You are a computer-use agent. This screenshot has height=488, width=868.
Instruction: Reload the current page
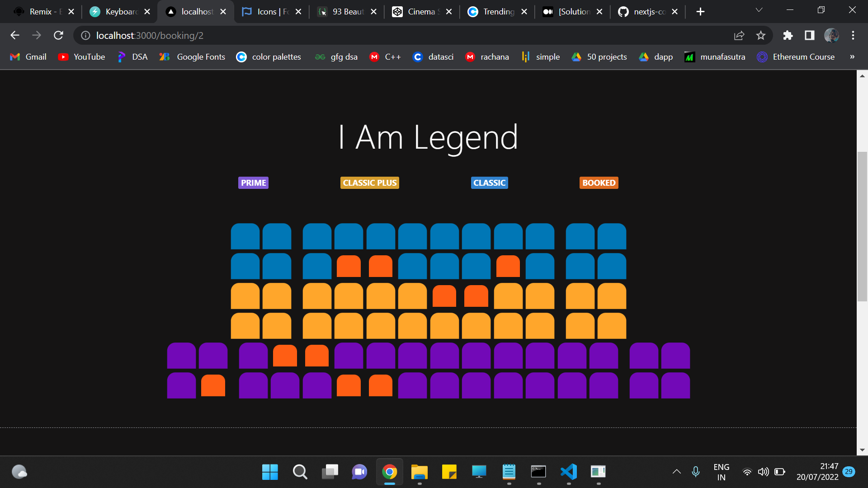(58, 35)
